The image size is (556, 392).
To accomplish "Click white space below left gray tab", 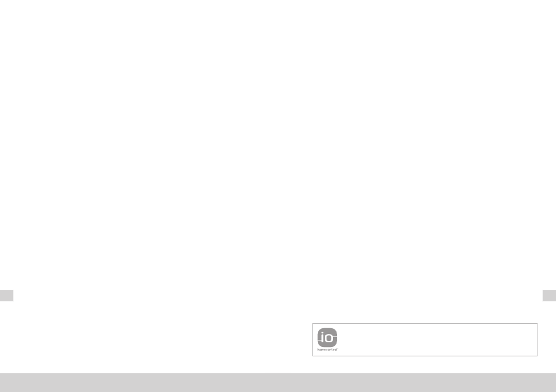I will tap(6, 336).
